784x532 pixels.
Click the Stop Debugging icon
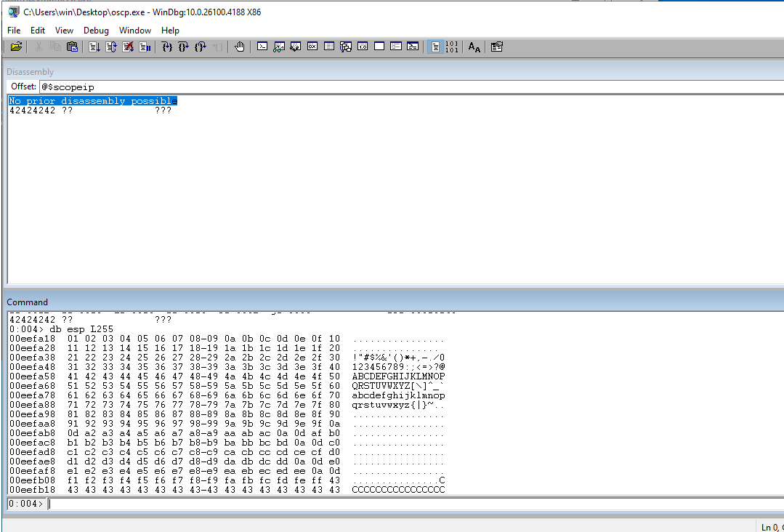pos(128,47)
